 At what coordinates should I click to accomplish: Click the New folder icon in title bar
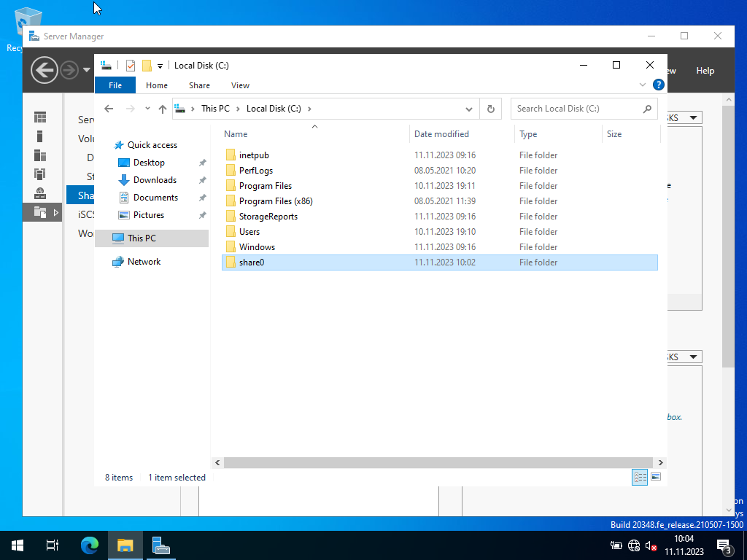point(147,66)
